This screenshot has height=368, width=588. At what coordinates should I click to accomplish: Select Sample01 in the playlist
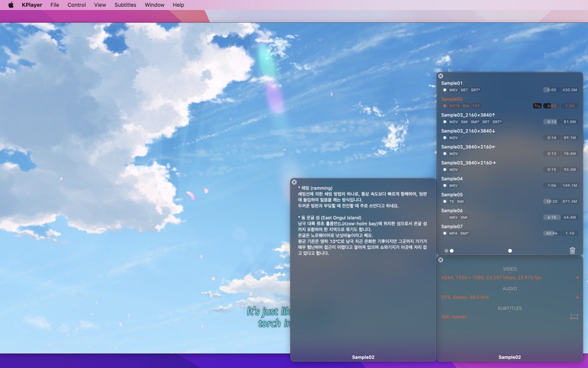click(x=451, y=84)
